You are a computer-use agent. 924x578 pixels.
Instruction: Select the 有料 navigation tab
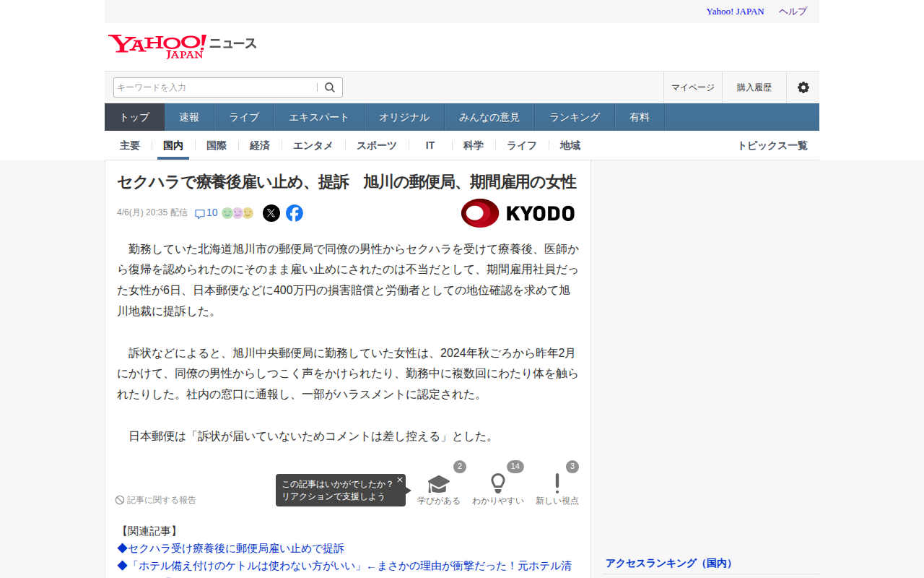[640, 117]
